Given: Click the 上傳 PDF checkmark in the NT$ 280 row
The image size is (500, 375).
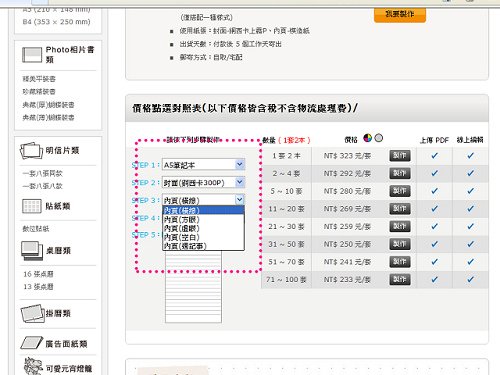Looking at the screenshot, I should point(434,191).
